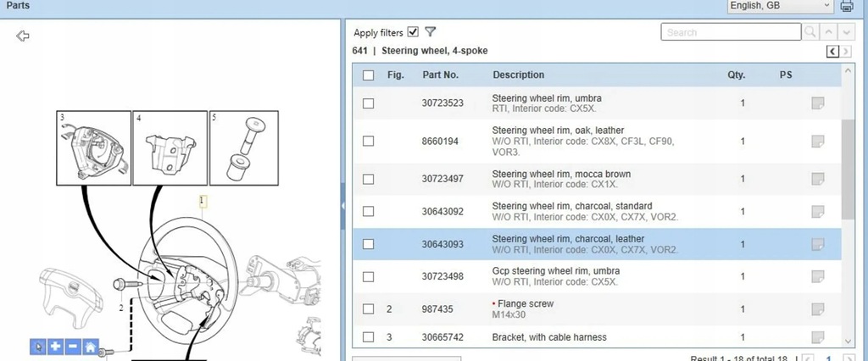This screenshot has width=868, height=361.
Task: Click the Search input field
Action: (x=731, y=32)
